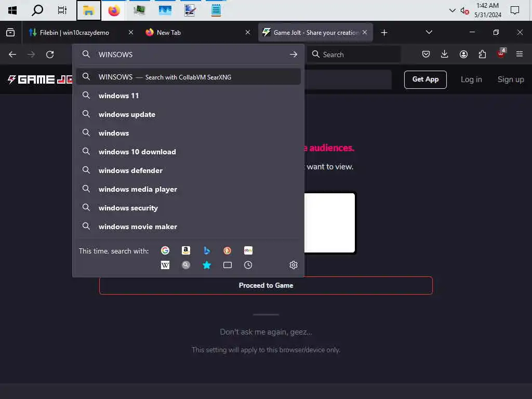Search this time with Amazon

pos(185,250)
